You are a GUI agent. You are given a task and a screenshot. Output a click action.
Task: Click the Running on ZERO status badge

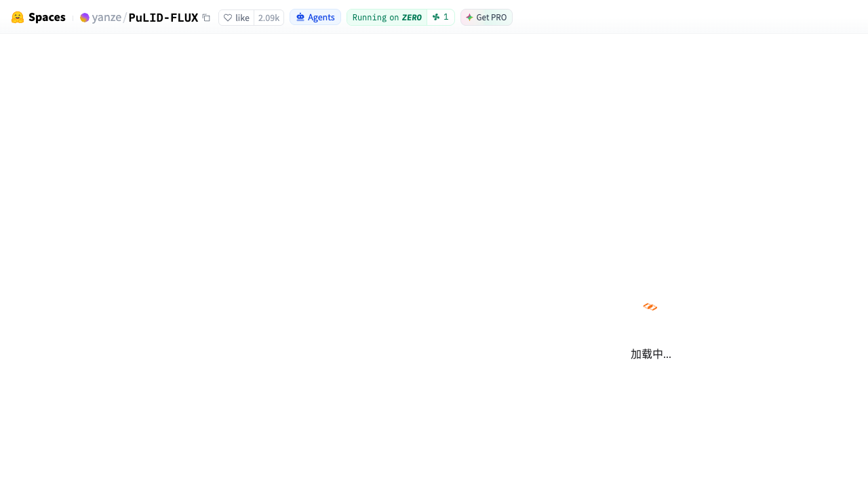click(387, 17)
